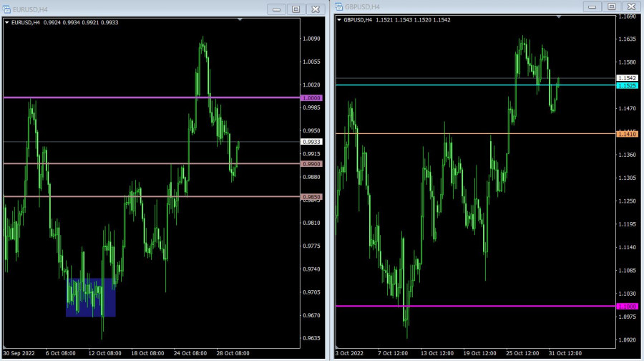The image size is (644, 361).
Task: Click the EURUSD current price 0.9933 label
Action: point(313,142)
